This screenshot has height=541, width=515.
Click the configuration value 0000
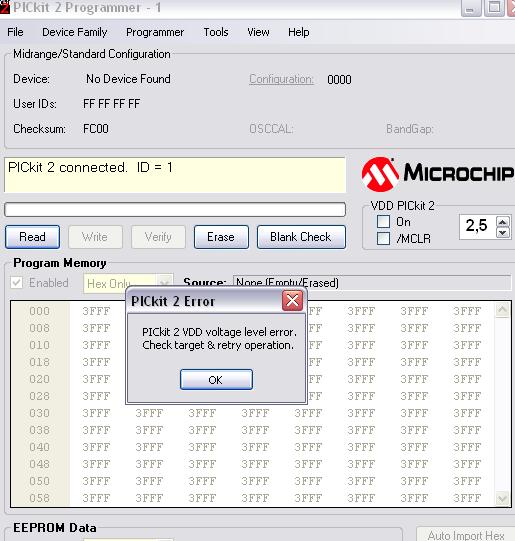coord(339,80)
